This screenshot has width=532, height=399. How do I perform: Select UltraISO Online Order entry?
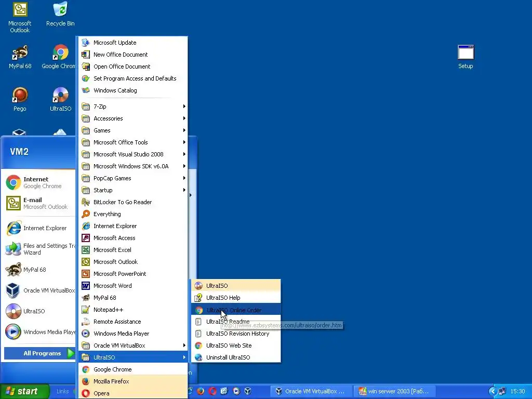point(236,310)
